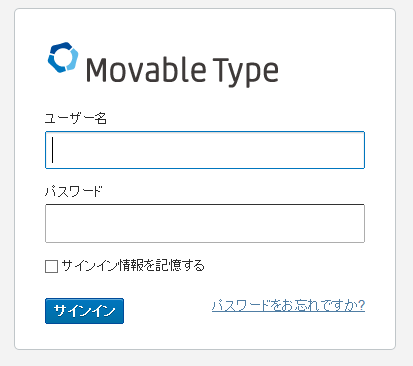The image size is (413, 366).
Task: Click the word "Type" in the logo
Action: click(x=245, y=72)
